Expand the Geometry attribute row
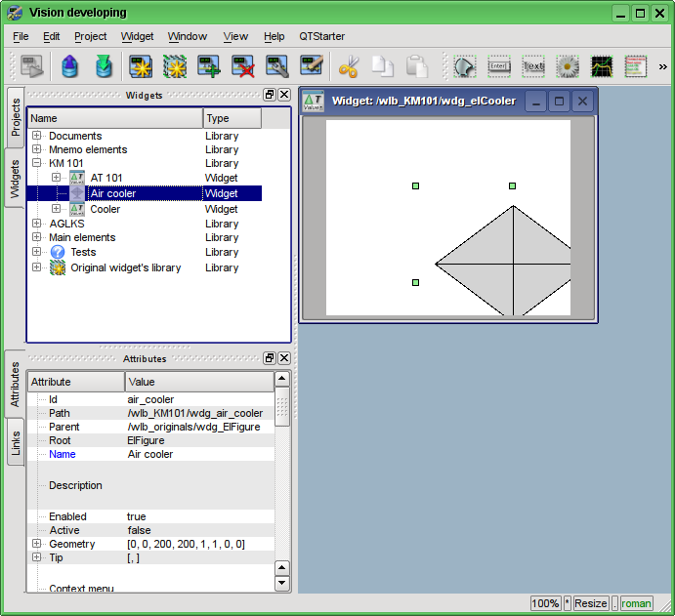The image size is (675, 616). pyautogui.click(x=37, y=544)
